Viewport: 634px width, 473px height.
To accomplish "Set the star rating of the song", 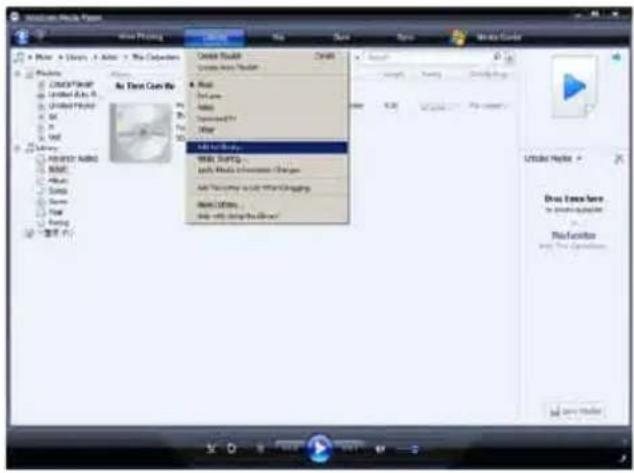I will (439, 107).
